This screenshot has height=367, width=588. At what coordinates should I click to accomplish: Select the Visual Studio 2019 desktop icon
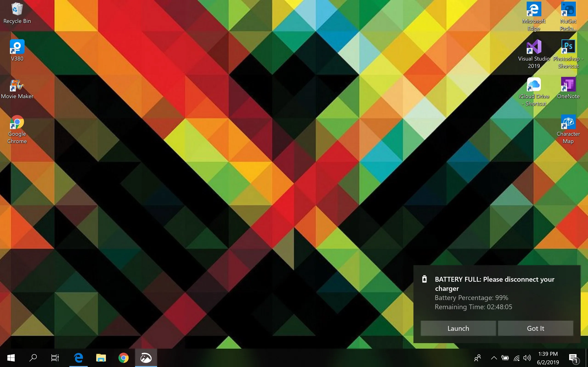534,54
